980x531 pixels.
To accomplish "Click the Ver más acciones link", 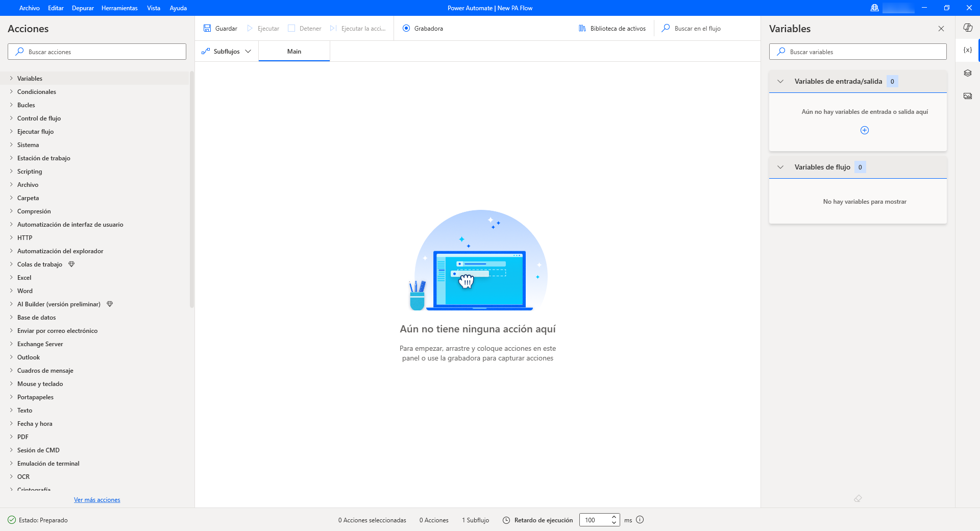I will (97, 500).
